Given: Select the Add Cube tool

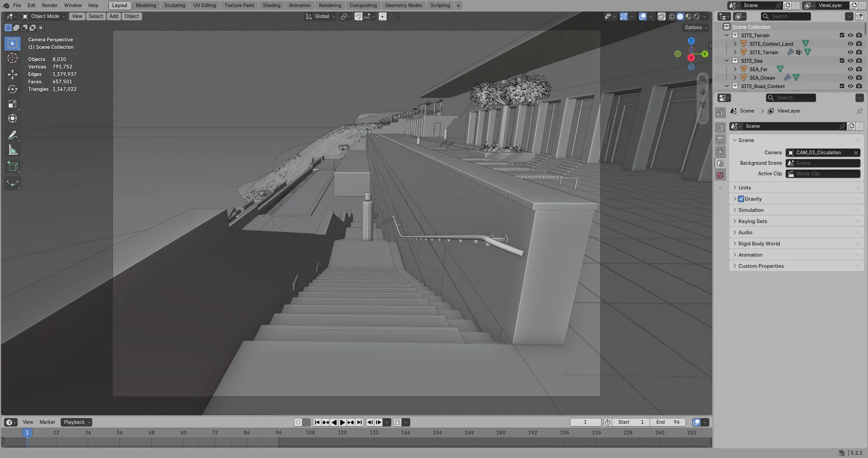Looking at the screenshot, I should (x=13, y=166).
